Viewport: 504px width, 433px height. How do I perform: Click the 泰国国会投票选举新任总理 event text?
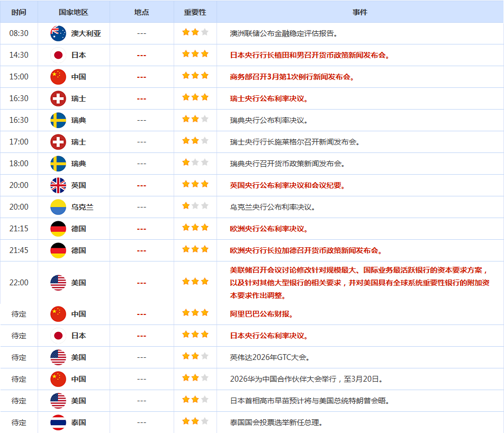pyautogui.click(x=276, y=422)
